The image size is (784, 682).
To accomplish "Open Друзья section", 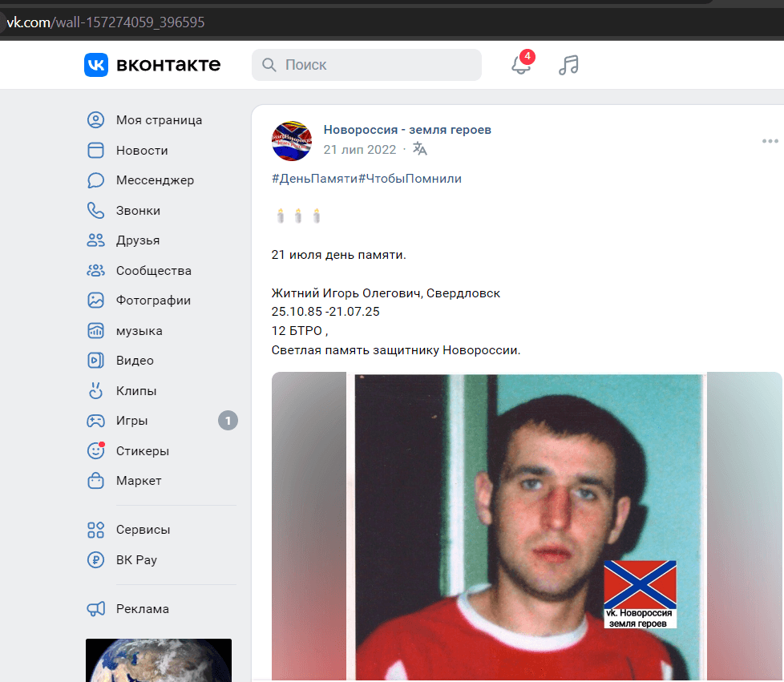I will [138, 240].
